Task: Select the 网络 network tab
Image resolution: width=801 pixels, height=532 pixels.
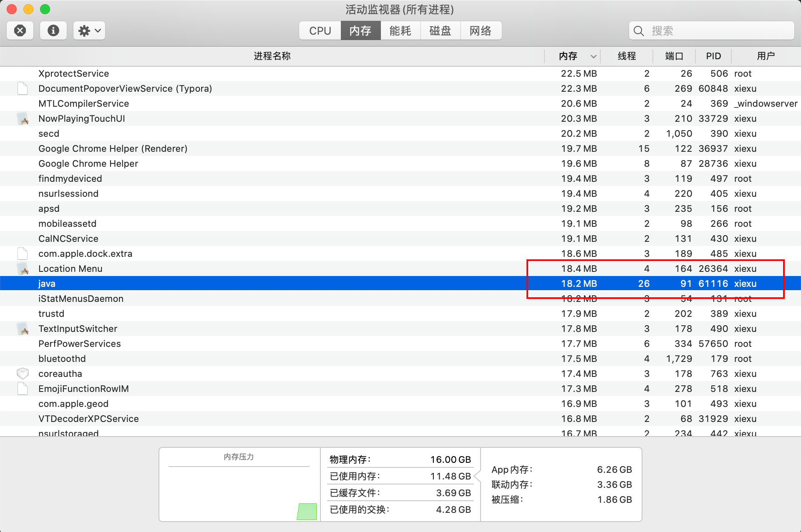Action: [481, 31]
